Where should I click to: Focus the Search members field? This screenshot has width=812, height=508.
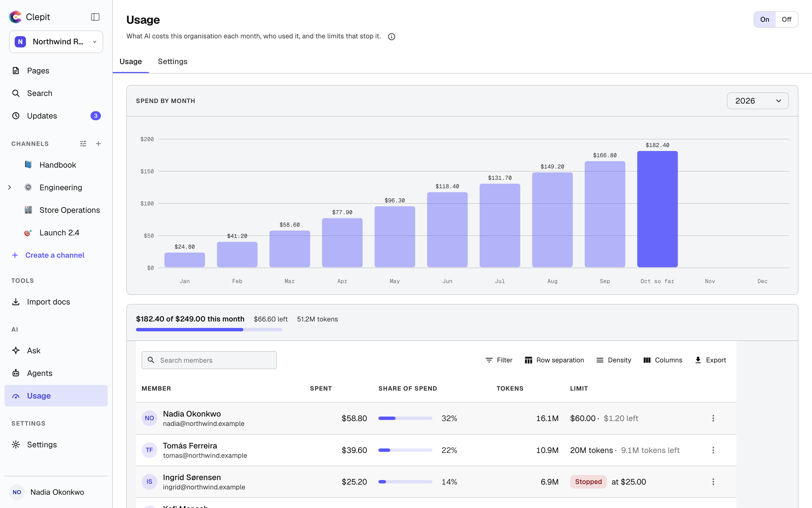[x=209, y=360]
